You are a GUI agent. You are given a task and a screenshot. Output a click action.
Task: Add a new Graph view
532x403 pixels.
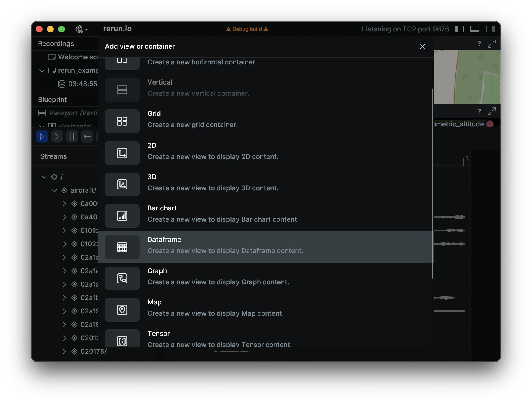266,278
